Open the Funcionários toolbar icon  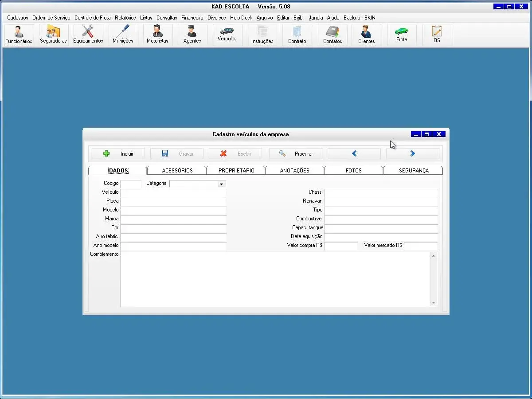point(19,35)
